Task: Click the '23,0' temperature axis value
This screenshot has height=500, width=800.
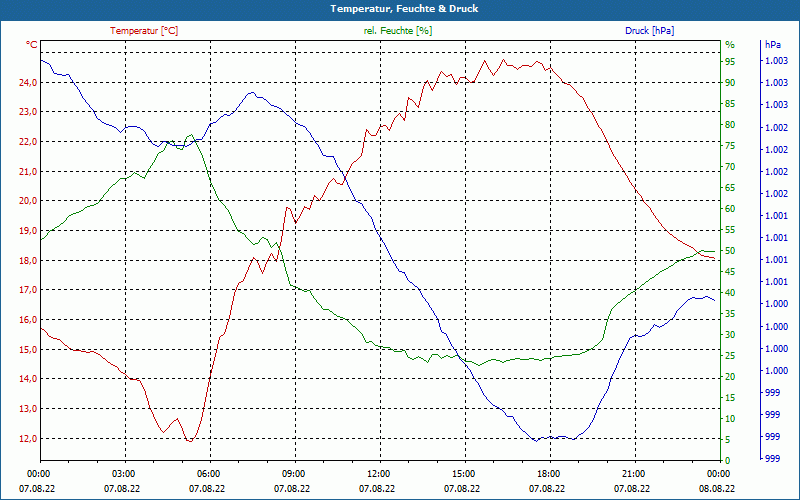Action: tap(28, 112)
